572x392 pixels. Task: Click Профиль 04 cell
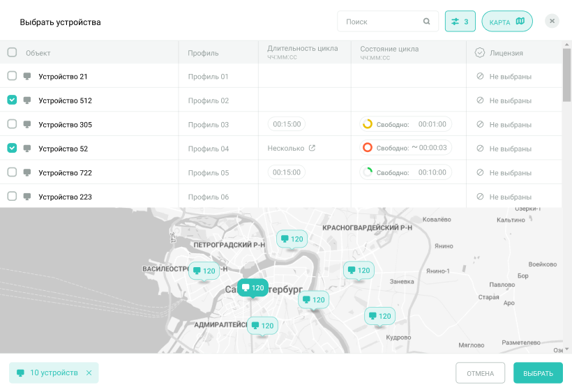pos(209,149)
